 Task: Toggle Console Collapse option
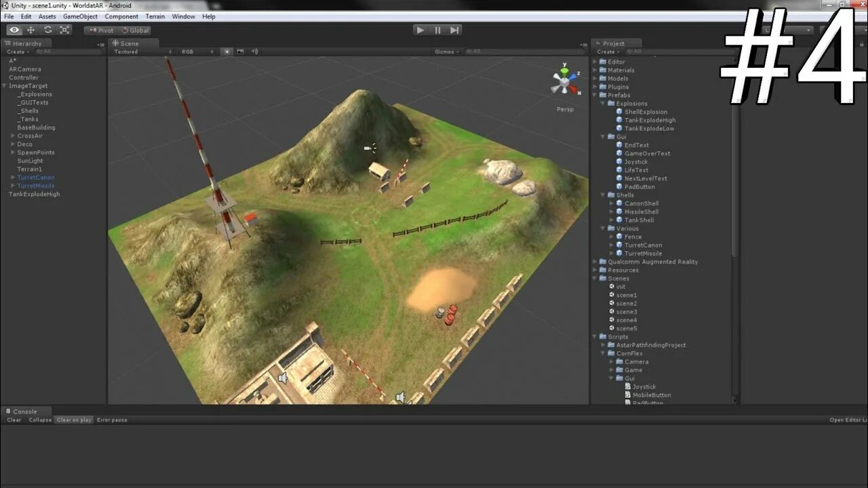coord(40,420)
